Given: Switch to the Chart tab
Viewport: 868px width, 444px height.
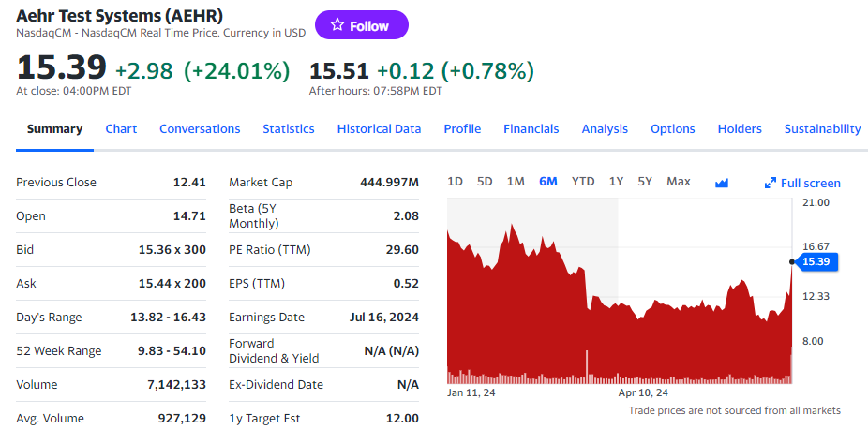Looking at the screenshot, I should click(121, 129).
